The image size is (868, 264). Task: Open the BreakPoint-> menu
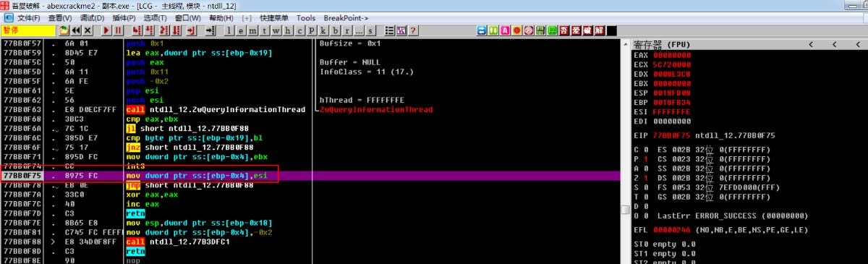pyautogui.click(x=346, y=17)
